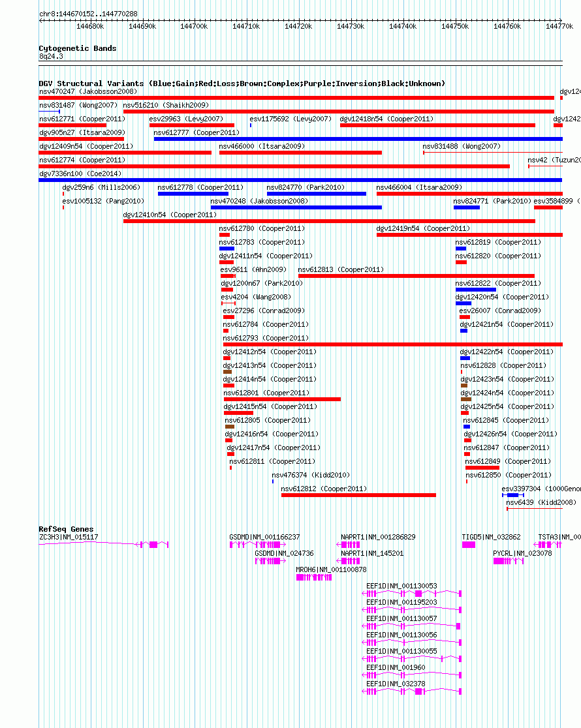
Task: Click nsv831488 (Wong2007) variant label
Action: tap(462, 146)
